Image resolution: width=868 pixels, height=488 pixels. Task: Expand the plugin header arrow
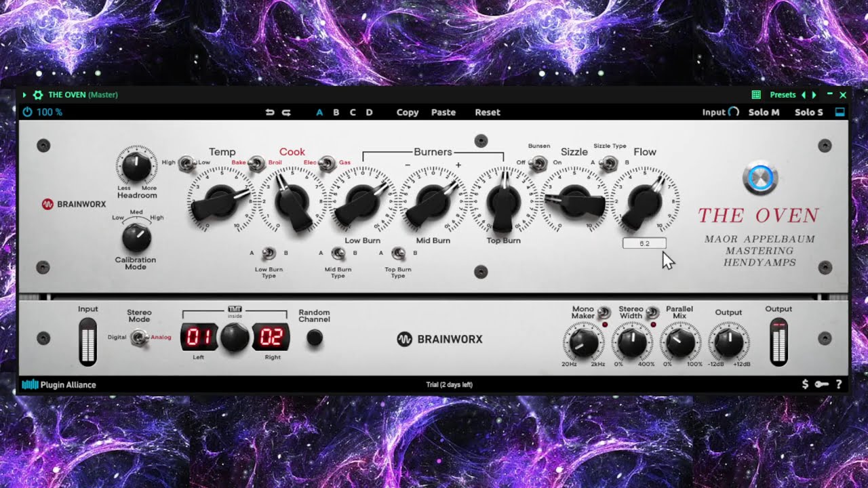[25, 95]
